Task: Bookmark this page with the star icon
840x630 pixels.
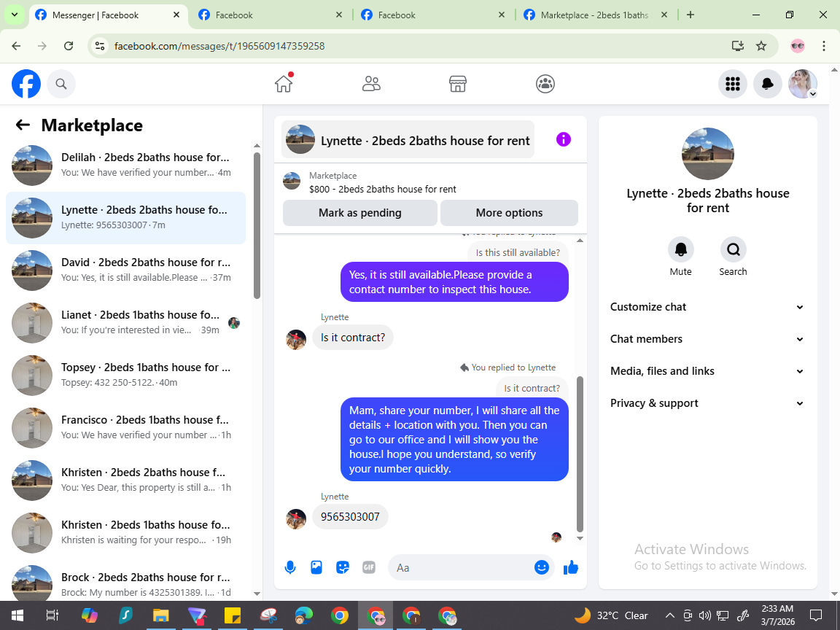Action: coord(761,46)
